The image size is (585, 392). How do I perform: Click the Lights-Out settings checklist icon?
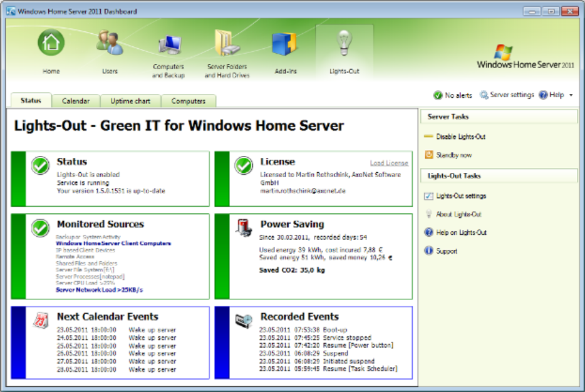[428, 196]
